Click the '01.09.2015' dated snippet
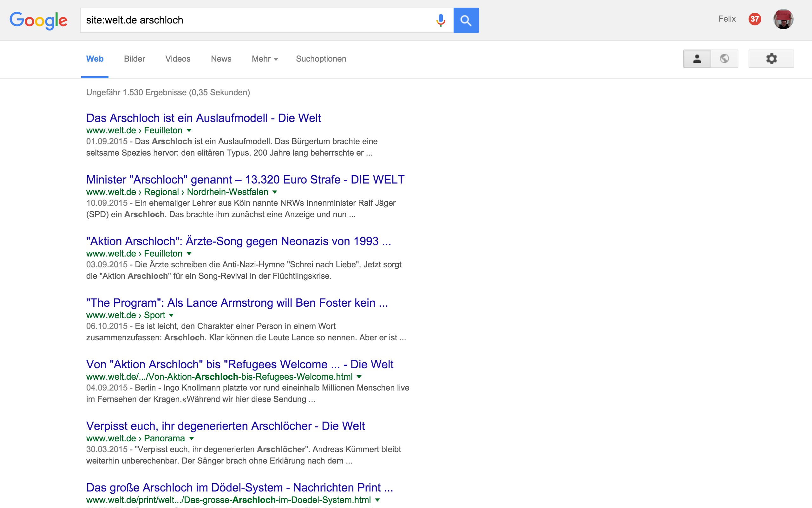The height and width of the screenshot is (508, 812). [232, 147]
